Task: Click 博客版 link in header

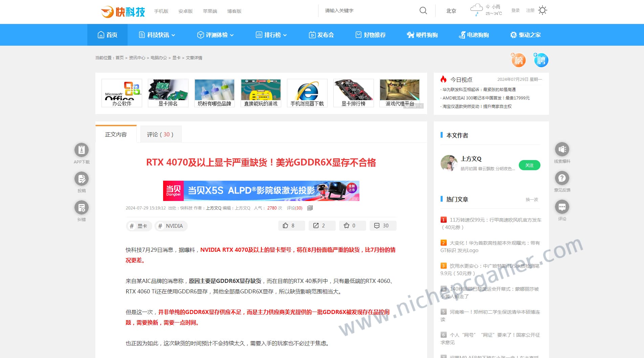Action: [x=235, y=11]
